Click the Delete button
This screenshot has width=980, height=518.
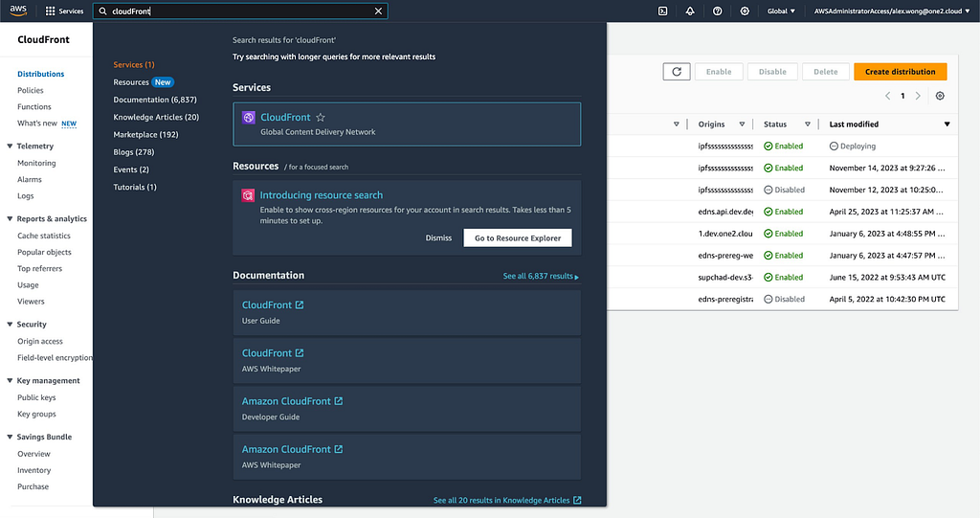826,71
